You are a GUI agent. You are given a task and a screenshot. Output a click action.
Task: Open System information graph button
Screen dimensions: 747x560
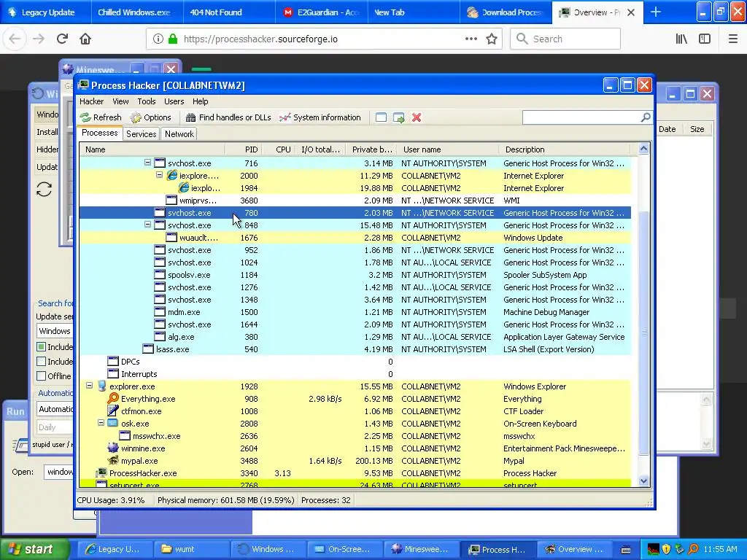(320, 117)
